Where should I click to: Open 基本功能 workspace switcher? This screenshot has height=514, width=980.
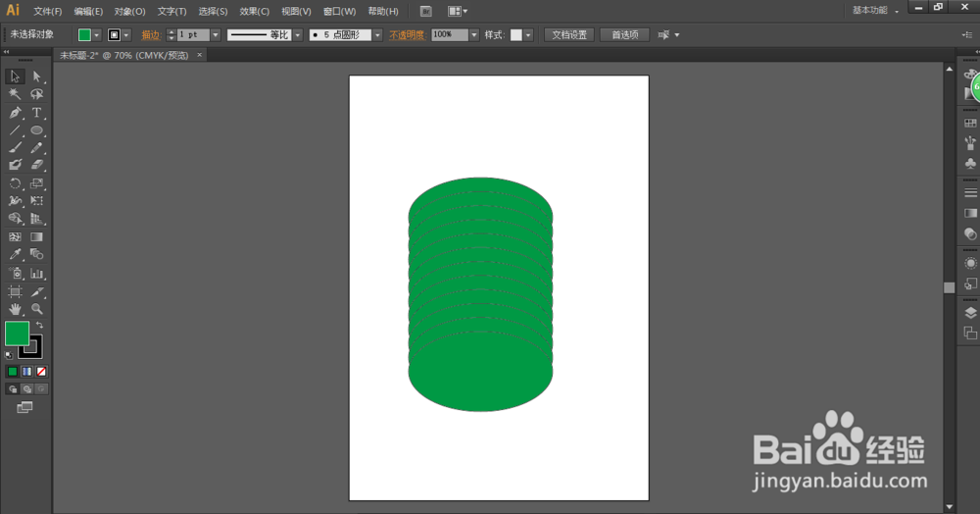pyautogui.click(x=875, y=11)
